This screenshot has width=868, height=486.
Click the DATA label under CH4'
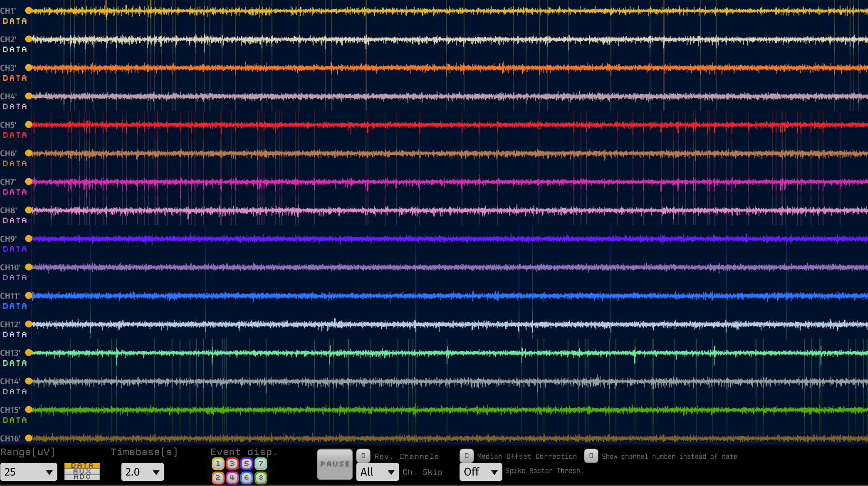[15, 106]
